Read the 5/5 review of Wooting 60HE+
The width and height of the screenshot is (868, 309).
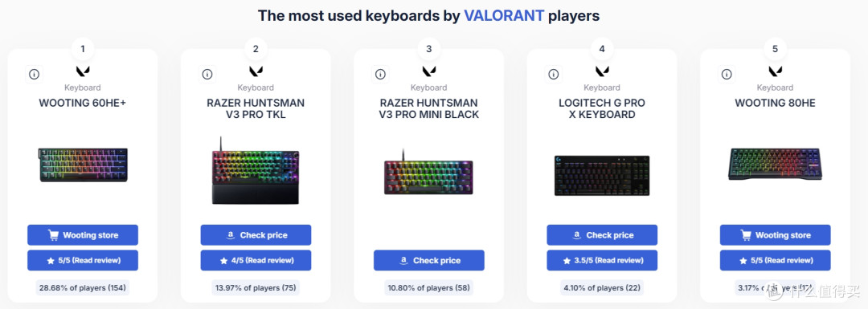[x=83, y=260]
